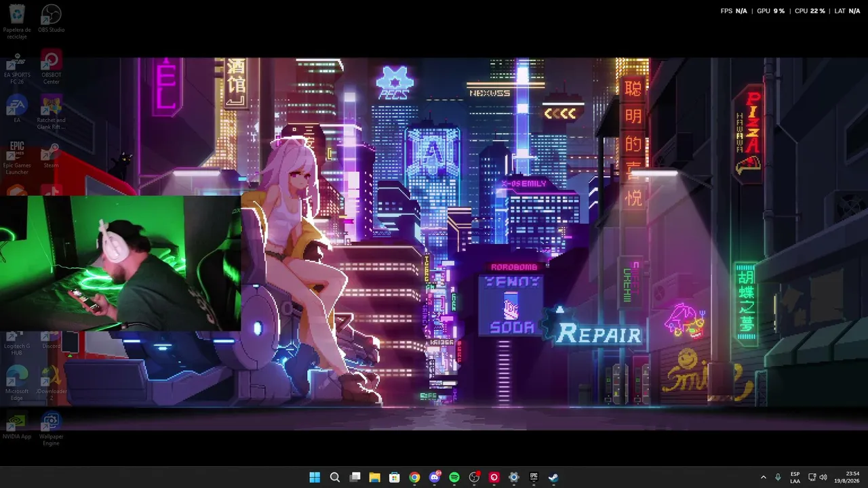Click the CPU 22 % overlay readout
The height and width of the screenshot is (488, 868).
pyautogui.click(x=810, y=11)
